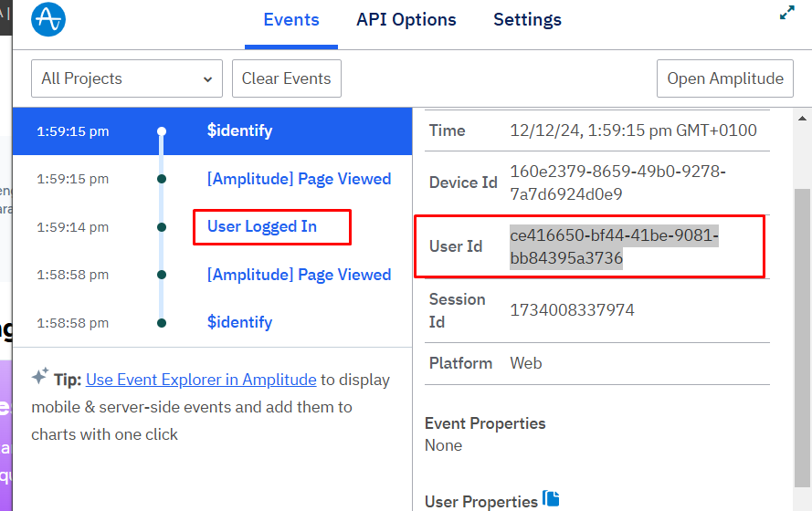Expand the panel with the arrows icon
Image resolution: width=812 pixels, height=511 pixels.
(786, 13)
